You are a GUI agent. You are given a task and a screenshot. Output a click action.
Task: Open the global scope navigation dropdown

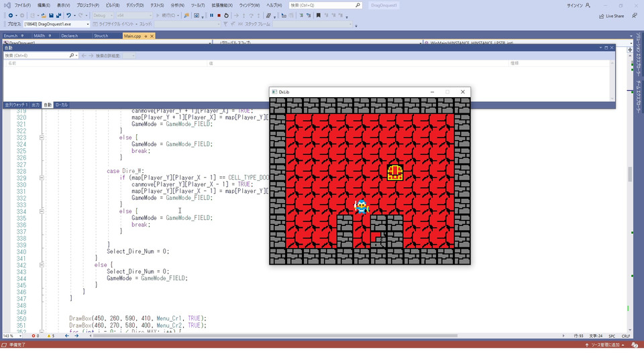(318, 43)
